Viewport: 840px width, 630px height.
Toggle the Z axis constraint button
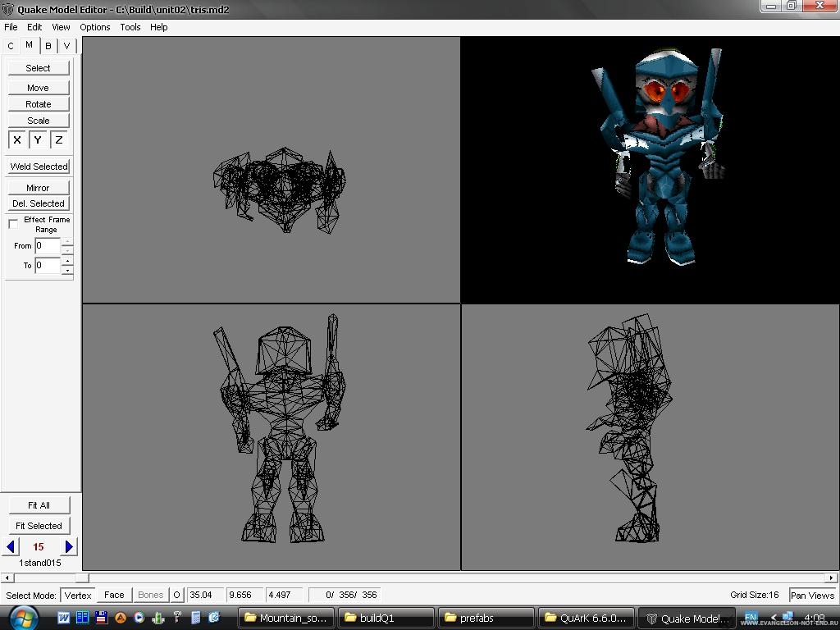tap(59, 140)
